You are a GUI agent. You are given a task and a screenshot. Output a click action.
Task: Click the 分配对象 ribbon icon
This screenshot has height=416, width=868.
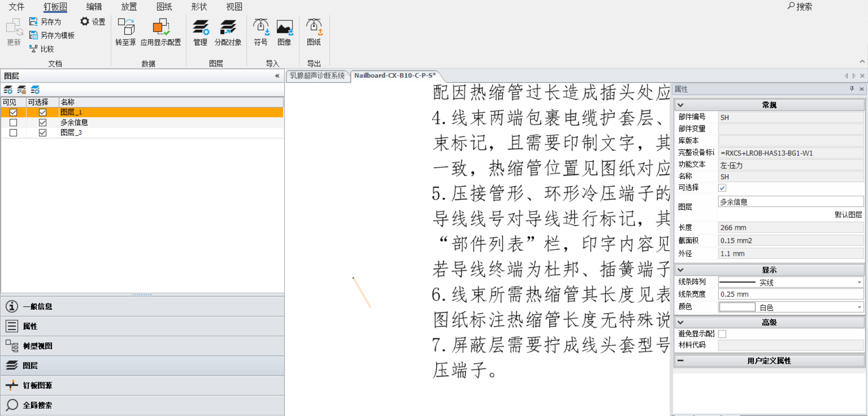coord(228,27)
